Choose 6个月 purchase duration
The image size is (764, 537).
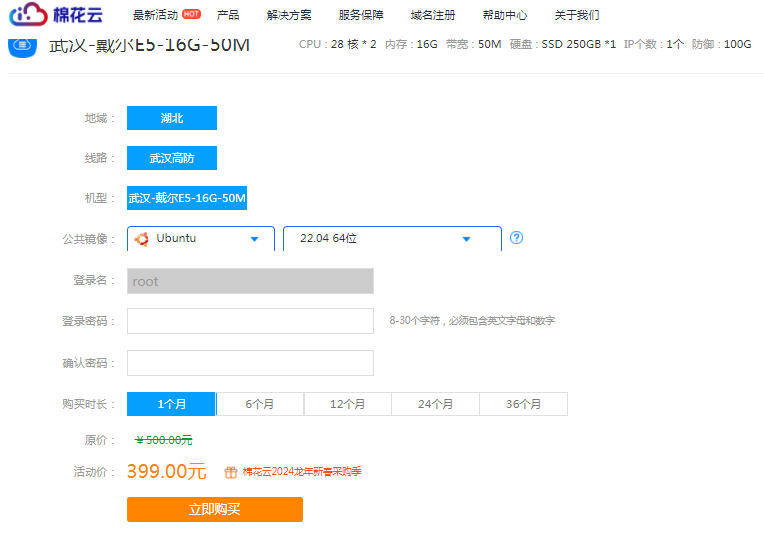tap(260, 404)
